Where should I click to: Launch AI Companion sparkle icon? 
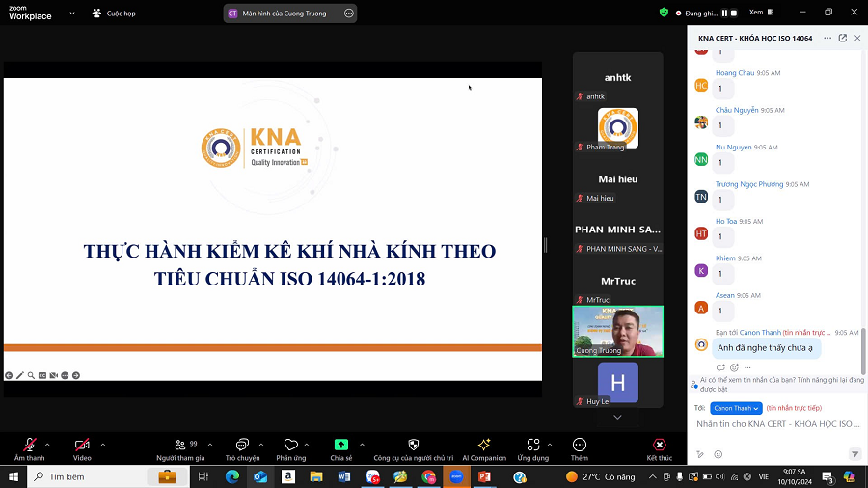(484, 445)
